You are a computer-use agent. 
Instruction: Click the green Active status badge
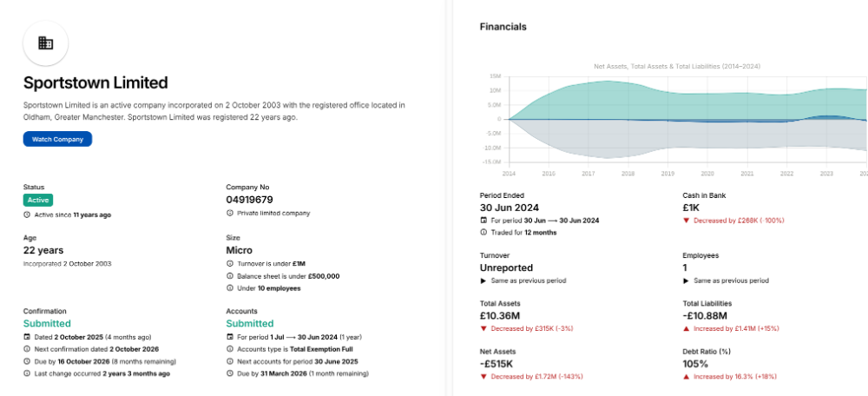click(x=38, y=200)
